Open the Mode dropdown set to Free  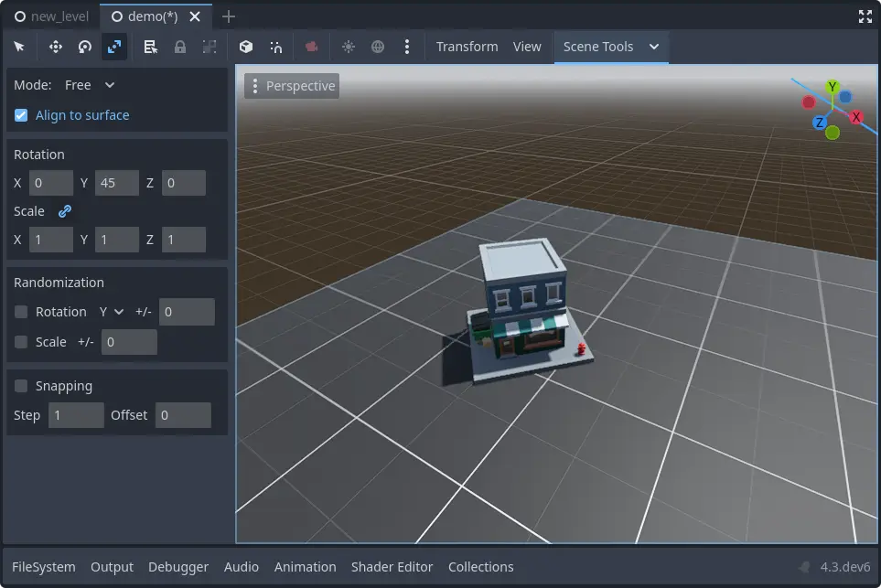pos(90,85)
